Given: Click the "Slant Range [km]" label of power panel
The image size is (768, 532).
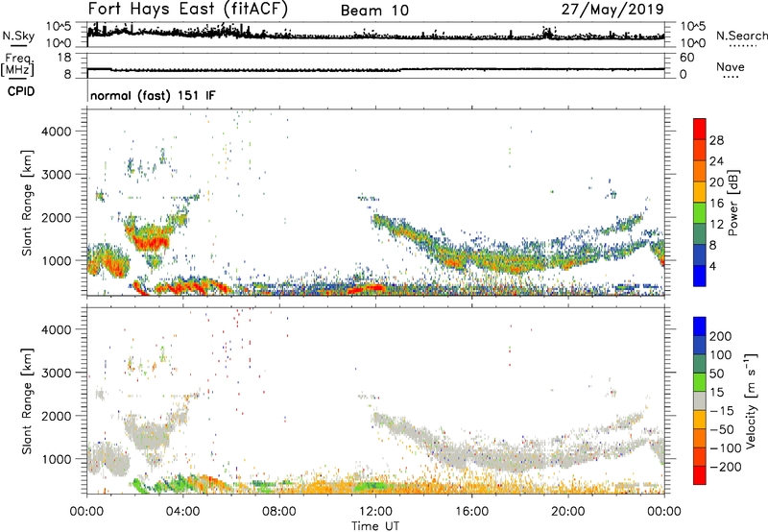Looking at the screenshot, I should 27,203.
